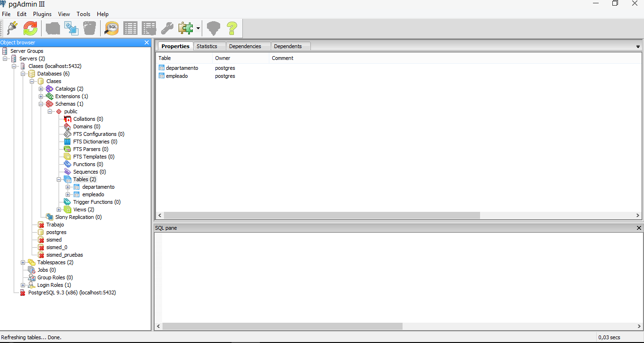
Task: Select sismed_pruebas database in the tree
Action: pos(64,255)
